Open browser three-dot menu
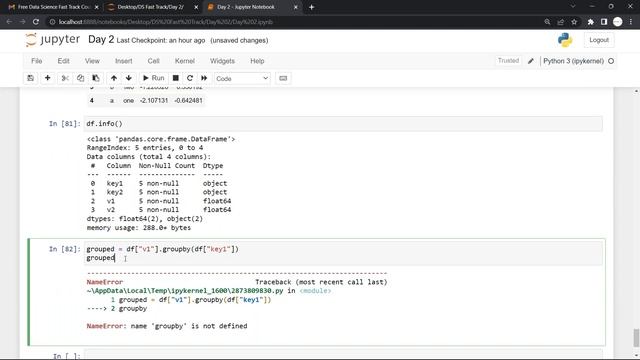The width and height of the screenshot is (640, 360). pos(631,22)
